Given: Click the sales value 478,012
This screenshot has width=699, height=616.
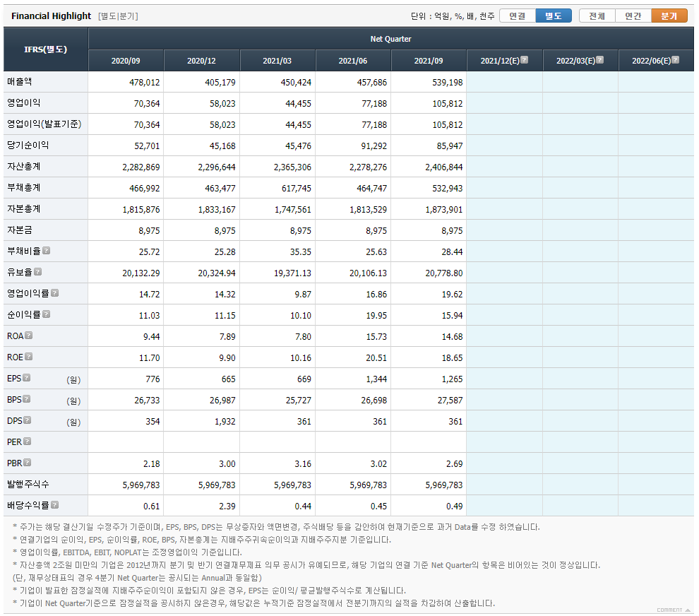Looking at the screenshot, I should (x=145, y=83).
